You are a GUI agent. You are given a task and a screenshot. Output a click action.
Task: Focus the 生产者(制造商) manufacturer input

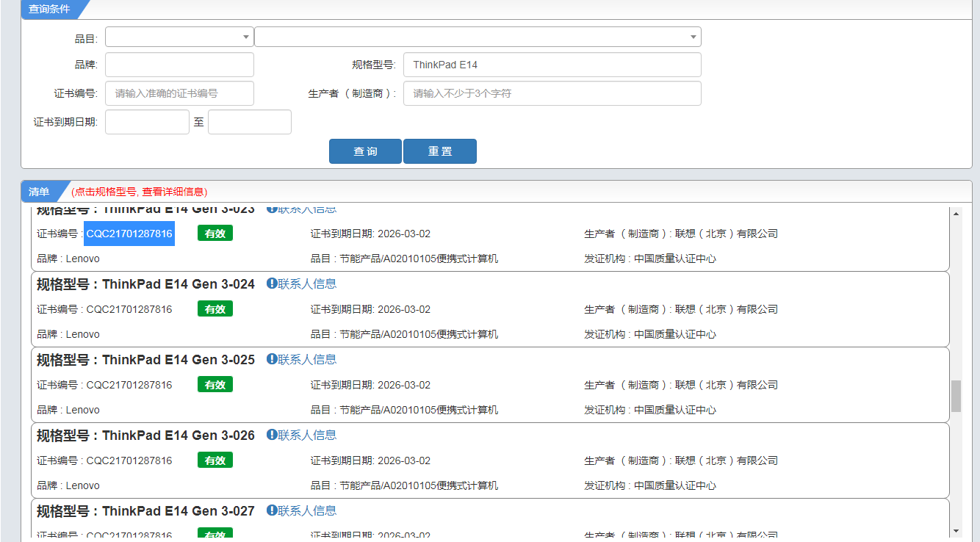(x=552, y=93)
